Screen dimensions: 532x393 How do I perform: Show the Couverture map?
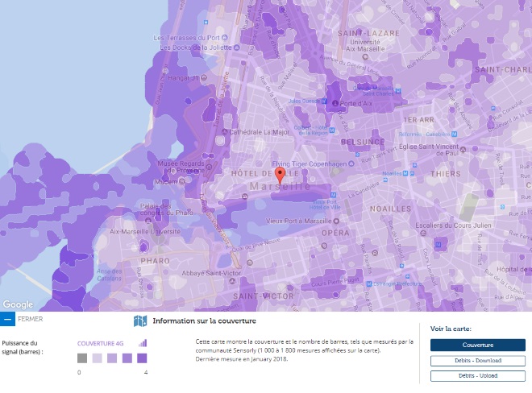tap(478, 345)
